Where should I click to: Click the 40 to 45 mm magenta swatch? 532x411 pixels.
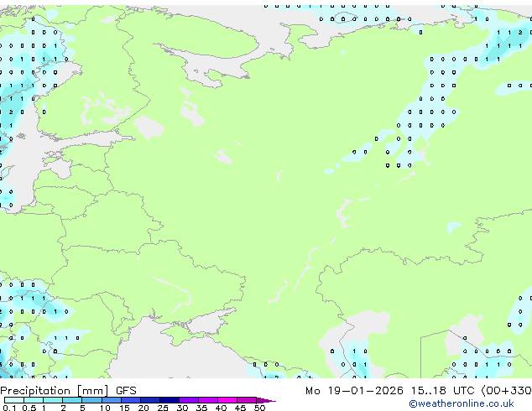pyautogui.click(x=227, y=400)
